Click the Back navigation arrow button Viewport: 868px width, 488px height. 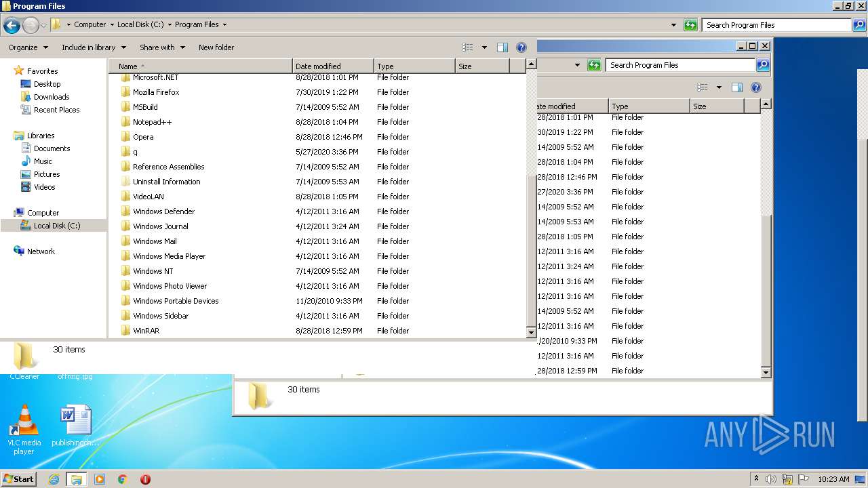pyautogui.click(x=12, y=25)
